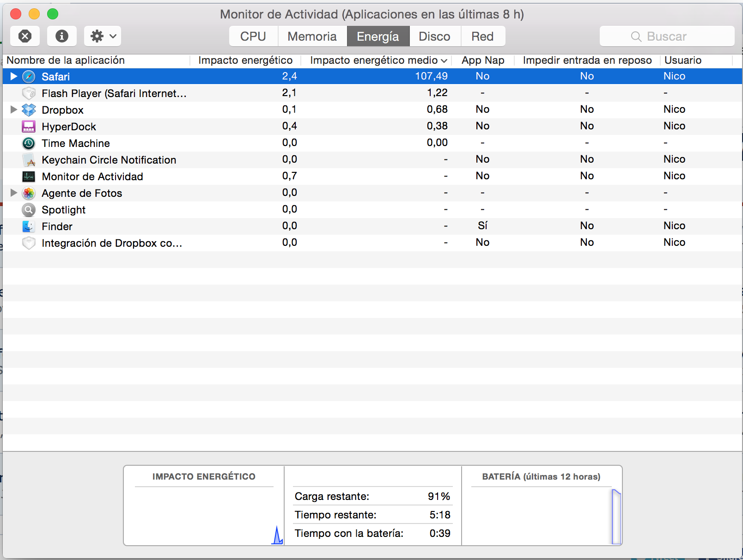Image resolution: width=743 pixels, height=560 pixels.
Task: Open the gear actions dropdown menu
Action: (x=103, y=36)
